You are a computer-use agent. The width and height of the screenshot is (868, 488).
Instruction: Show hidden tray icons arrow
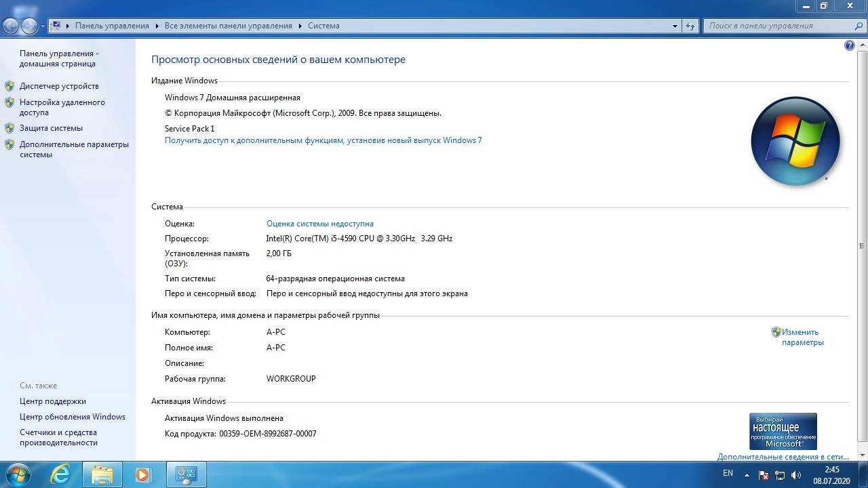point(747,475)
